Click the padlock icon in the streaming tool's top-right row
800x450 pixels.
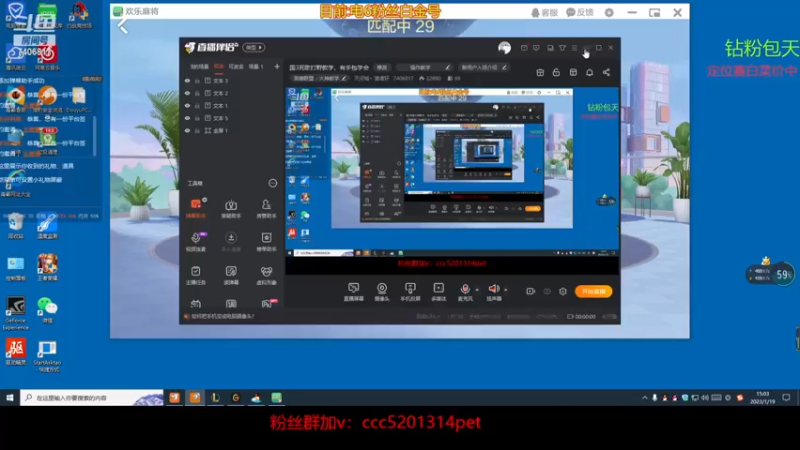(556, 72)
